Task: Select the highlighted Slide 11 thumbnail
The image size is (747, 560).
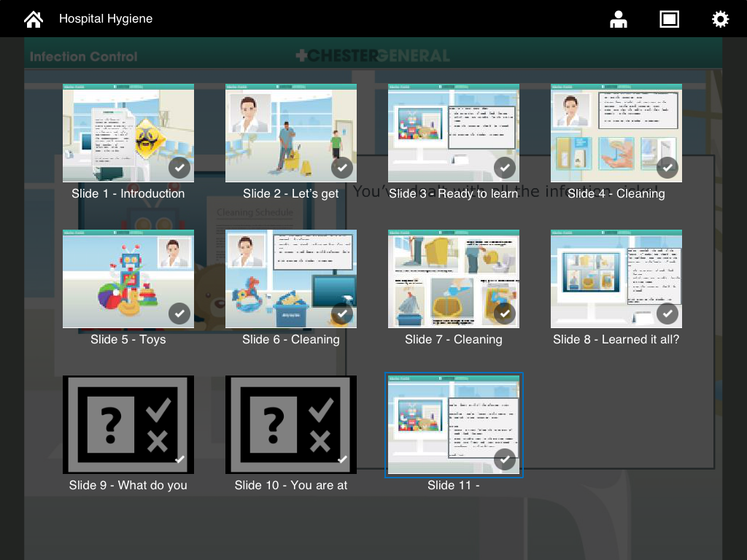Action: tap(454, 425)
